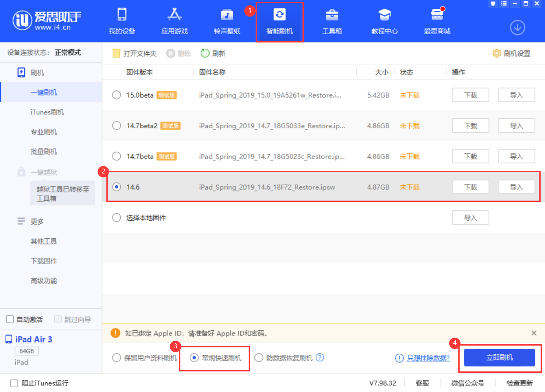Check 阻止iTunes运行 option
The width and height of the screenshot is (545, 392).
[14, 382]
